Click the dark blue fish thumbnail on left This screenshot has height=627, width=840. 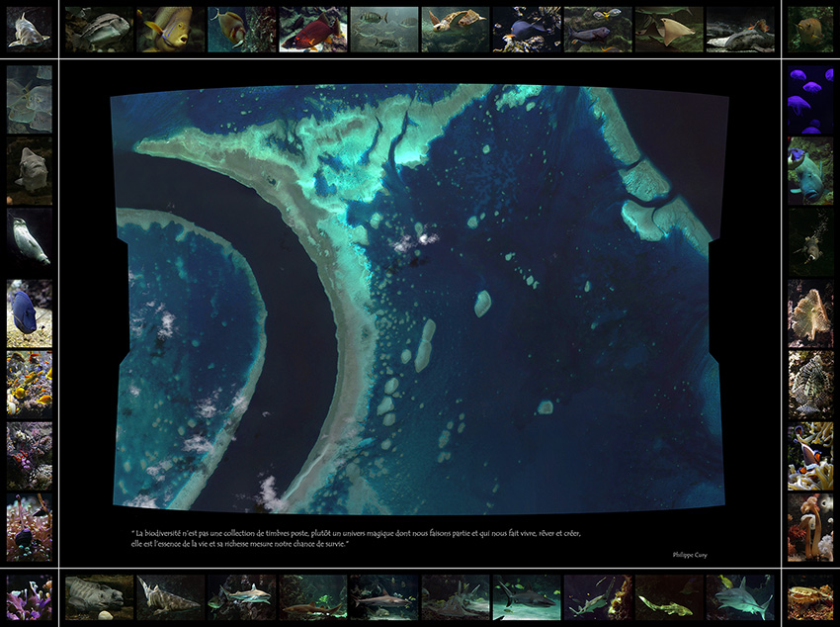tap(29, 313)
